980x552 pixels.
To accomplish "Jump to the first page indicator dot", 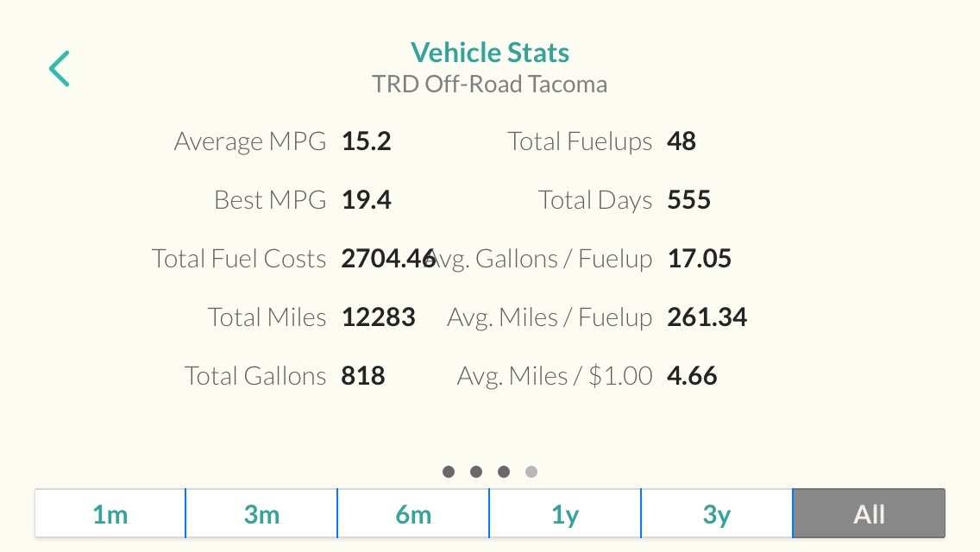I will (x=448, y=472).
